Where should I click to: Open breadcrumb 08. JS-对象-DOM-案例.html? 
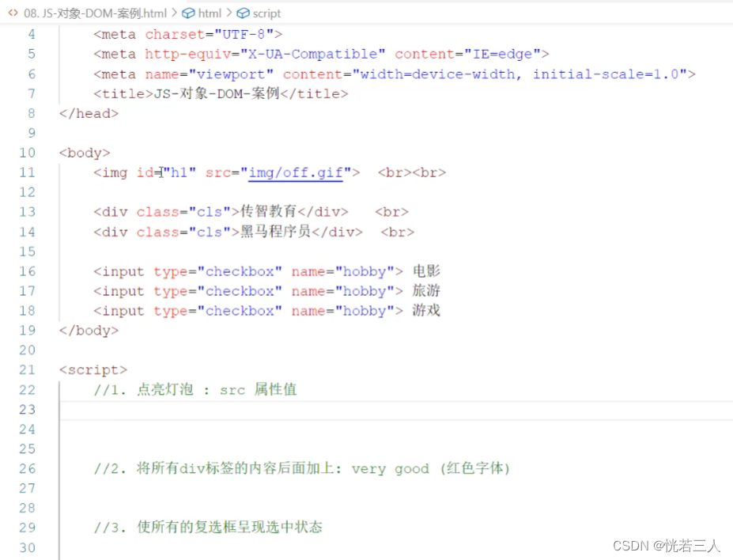pyautogui.click(x=96, y=13)
